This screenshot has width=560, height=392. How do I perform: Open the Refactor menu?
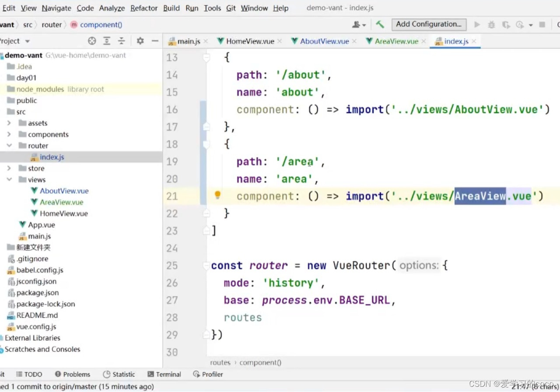coord(143,8)
